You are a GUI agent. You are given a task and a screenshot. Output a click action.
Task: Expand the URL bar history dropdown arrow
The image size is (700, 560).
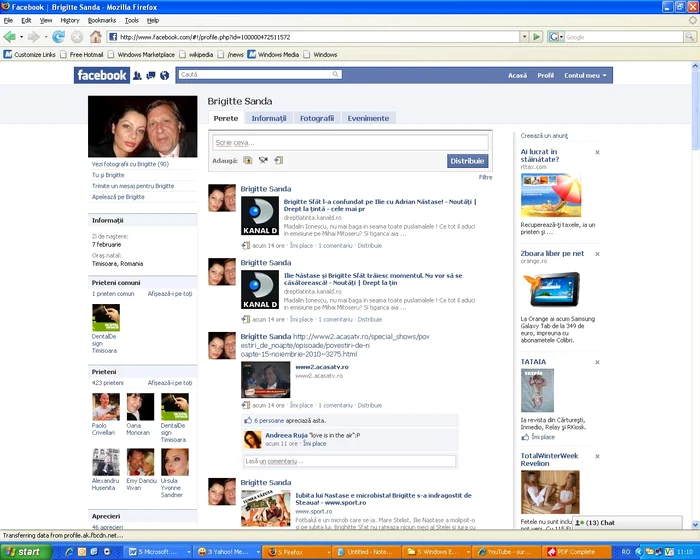525,37
